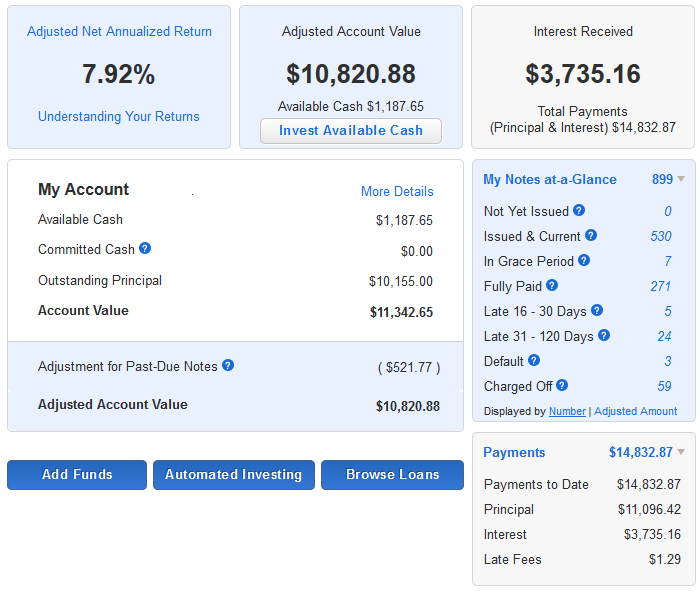Open Late 31 - 120 Days count 24
Image resolution: width=700 pixels, height=600 pixels.
coord(665,336)
